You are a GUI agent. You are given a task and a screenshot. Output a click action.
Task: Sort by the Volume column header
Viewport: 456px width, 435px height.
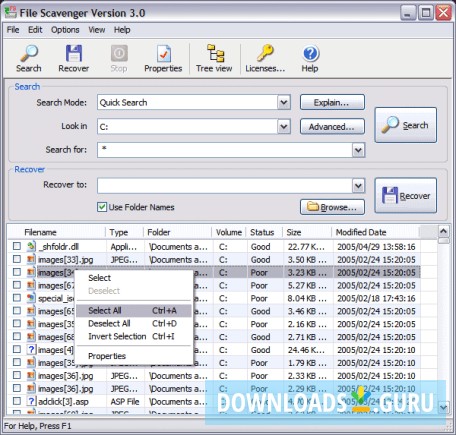point(229,232)
